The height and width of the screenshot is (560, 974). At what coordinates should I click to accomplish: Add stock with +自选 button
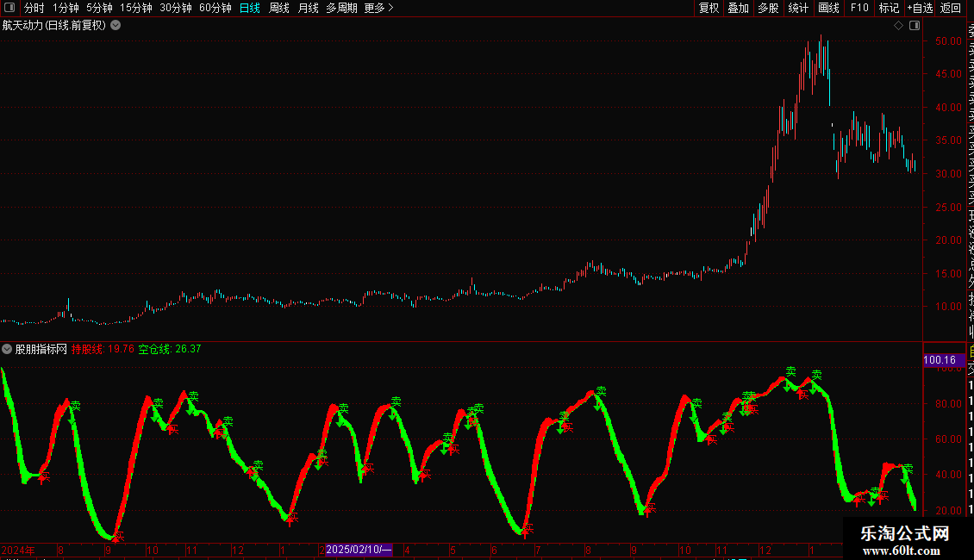pyautogui.click(x=920, y=8)
